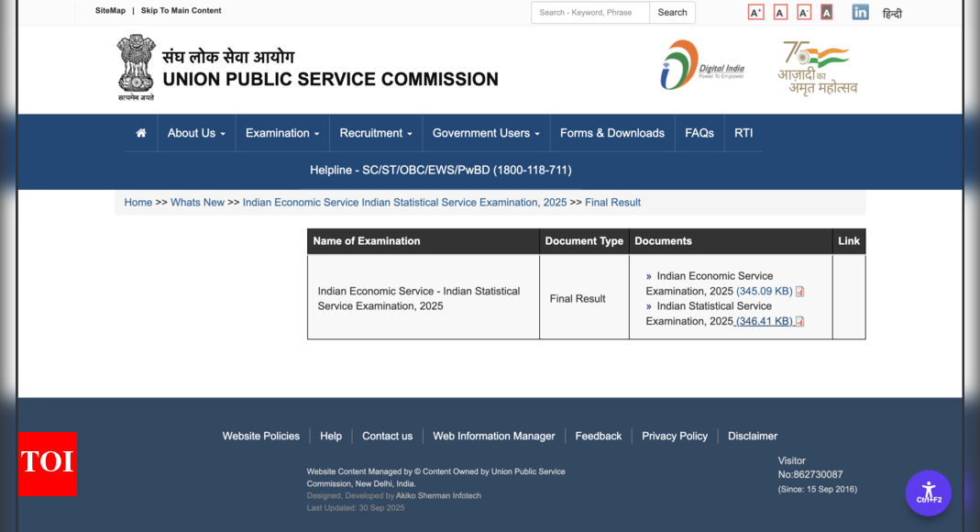
Task: Toggle high contrast dark A icon
Action: pyautogui.click(x=827, y=12)
